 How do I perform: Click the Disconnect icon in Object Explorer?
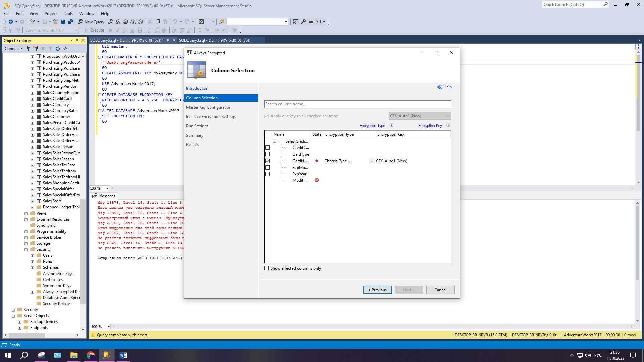point(36,49)
